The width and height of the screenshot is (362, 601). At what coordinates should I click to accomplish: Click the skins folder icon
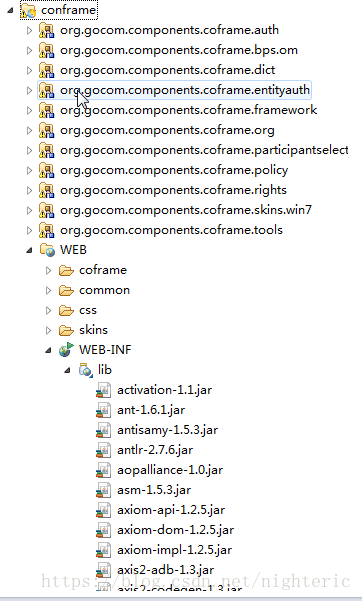pos(66,330)
